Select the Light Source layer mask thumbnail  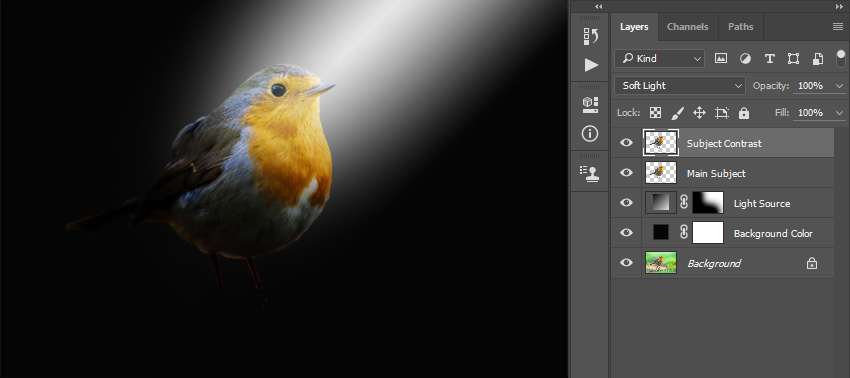tap(708, 203)
